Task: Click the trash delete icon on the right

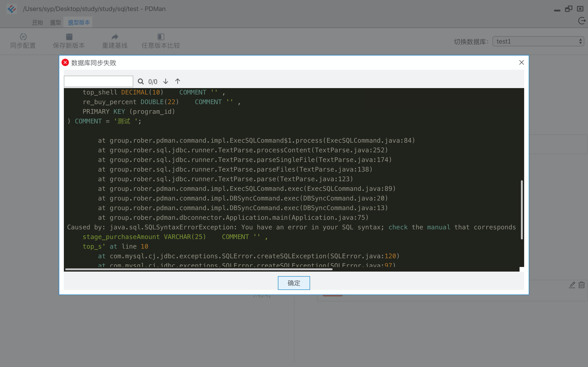Action: [x=581, y=285]
